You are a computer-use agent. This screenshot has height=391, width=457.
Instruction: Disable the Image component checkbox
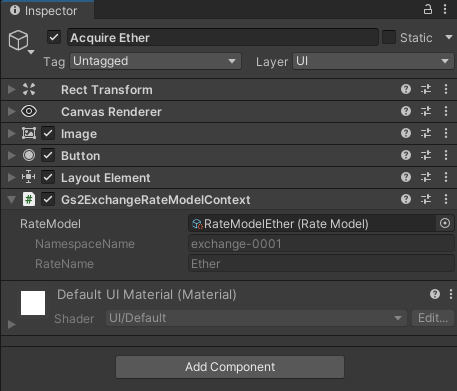(x=48, y=133)
